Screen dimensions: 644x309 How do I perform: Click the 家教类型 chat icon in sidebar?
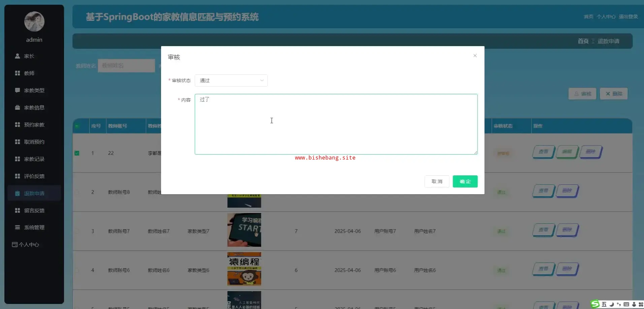[18, 90]
